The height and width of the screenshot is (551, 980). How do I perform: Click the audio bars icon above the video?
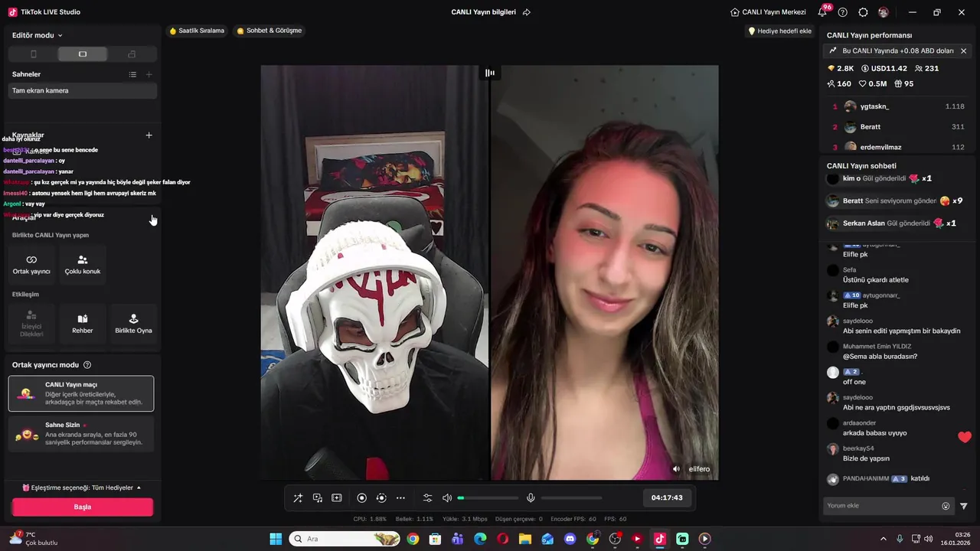[490, 73]
